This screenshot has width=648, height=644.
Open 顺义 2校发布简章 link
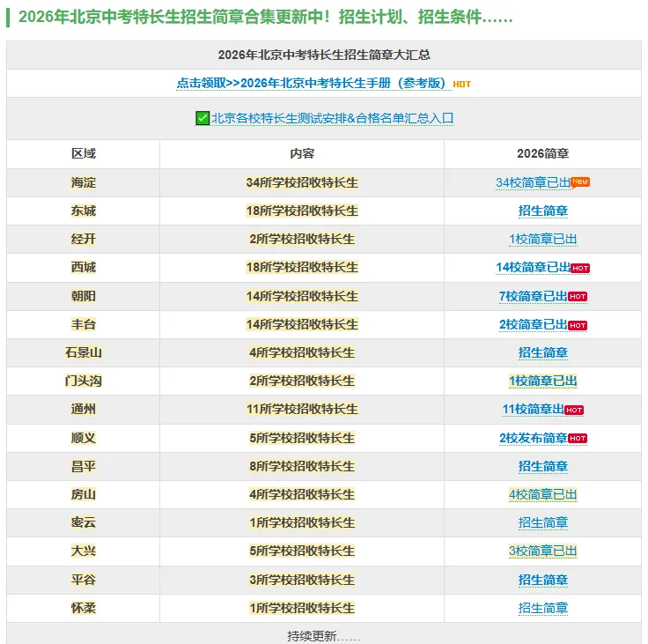[x=533, y=438]
